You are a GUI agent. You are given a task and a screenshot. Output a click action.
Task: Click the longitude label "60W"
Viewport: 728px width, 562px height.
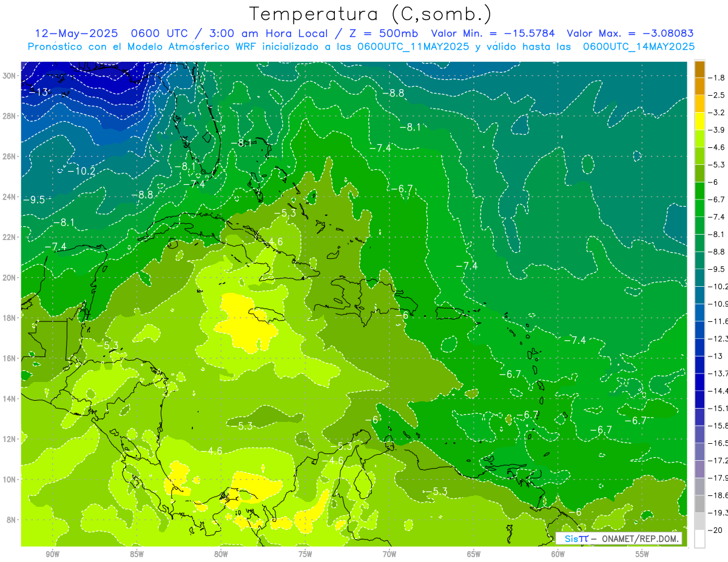point(558,555)
